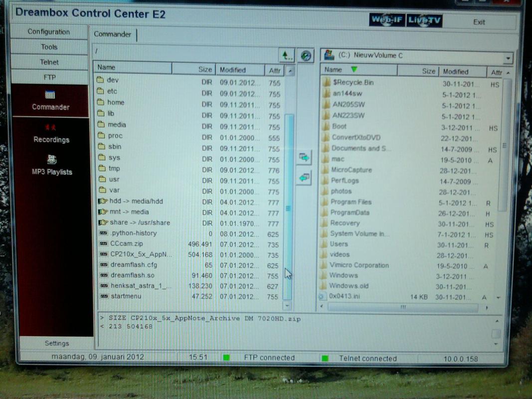
Task: Open the Telnet menu
Action: [x=49, y=62]
